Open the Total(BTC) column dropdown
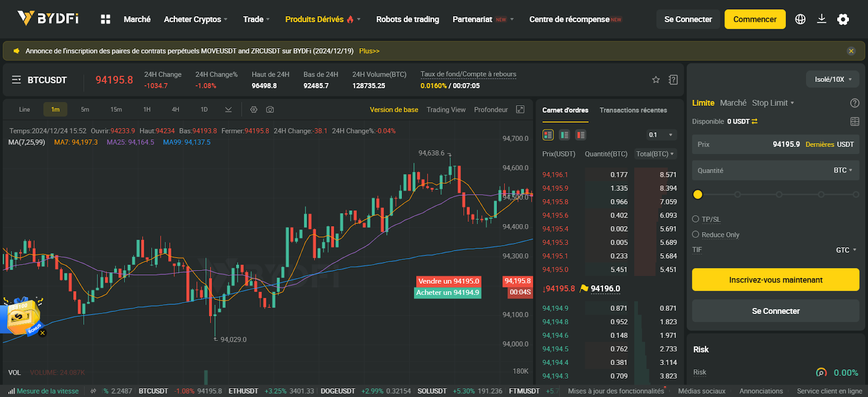Screen dimensions: 868x397 pos(655,154)
